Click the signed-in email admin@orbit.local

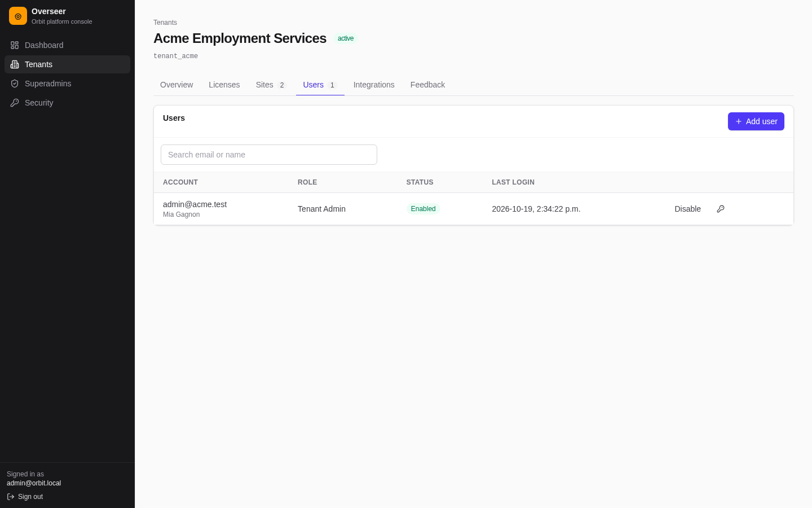[34, 483]
